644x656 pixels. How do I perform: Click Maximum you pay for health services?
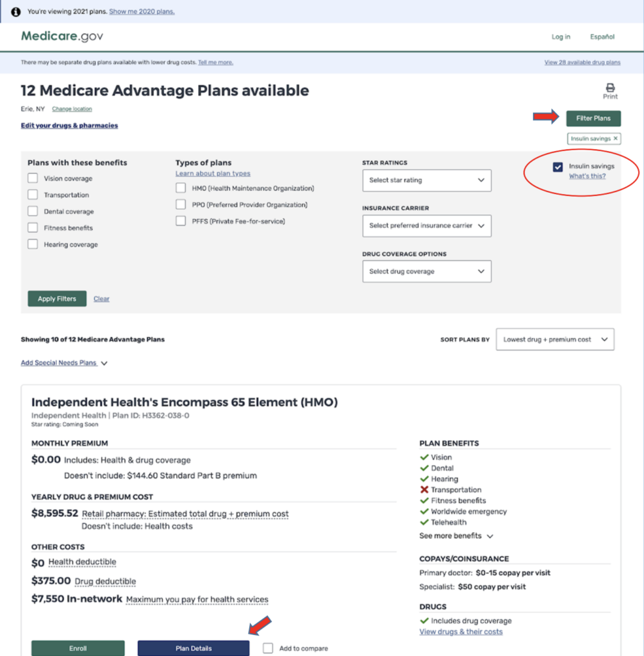[197, 600]
